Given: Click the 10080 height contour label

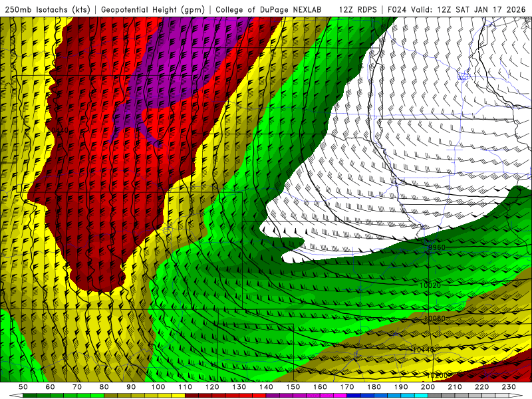Looking at the screenshot, I should click(434, 319).
